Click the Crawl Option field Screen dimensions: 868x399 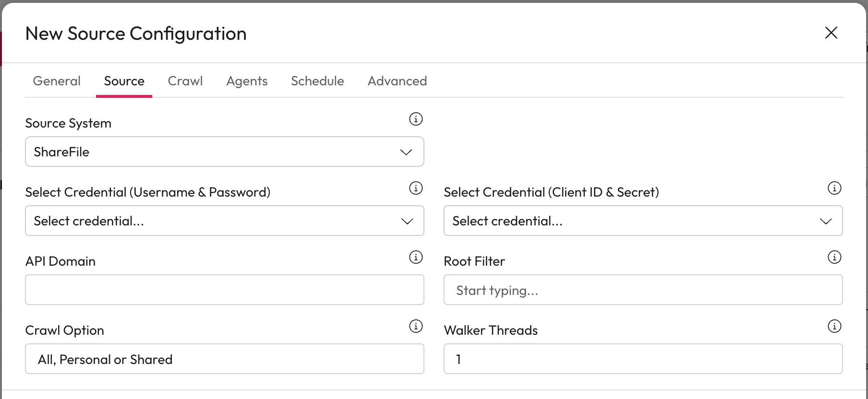coord(224,359)
